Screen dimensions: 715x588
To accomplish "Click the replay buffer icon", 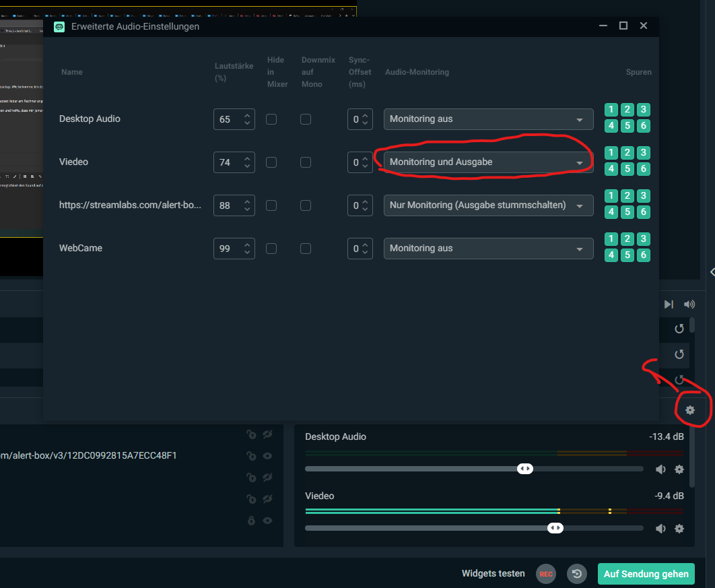I will point(577,574).
